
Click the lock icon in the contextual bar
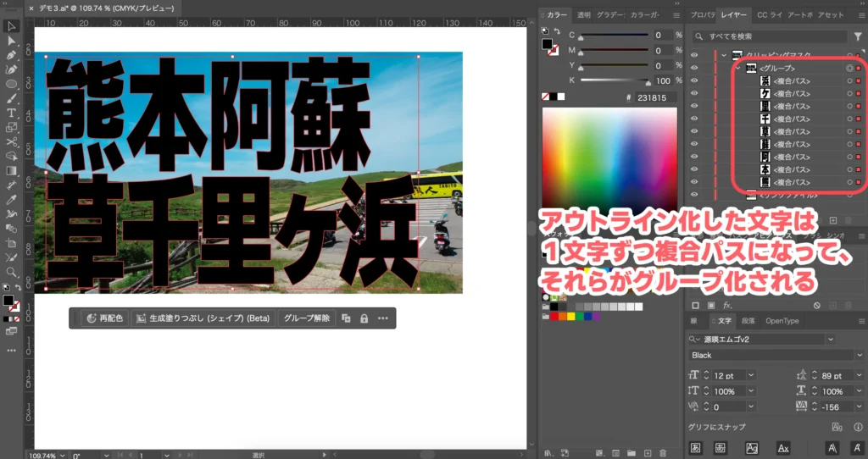364,318
